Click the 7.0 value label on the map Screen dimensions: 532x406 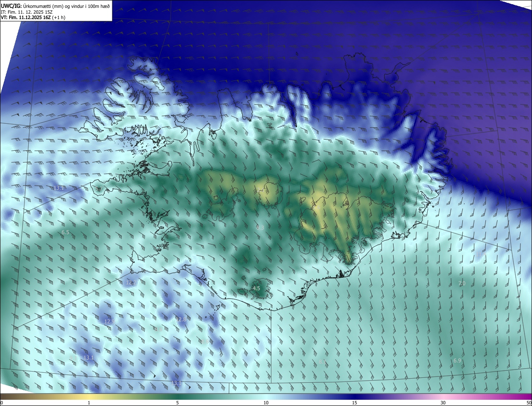coord(462,284)
